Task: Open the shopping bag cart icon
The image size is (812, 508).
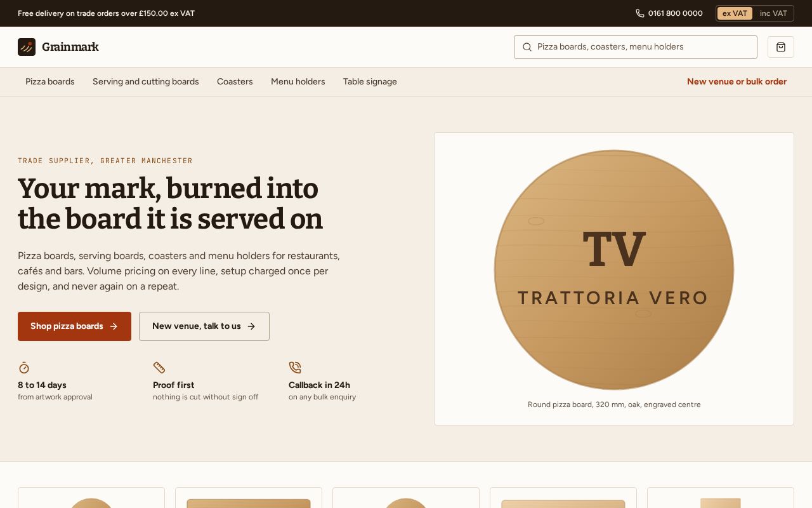Action: tap(780, 47)
